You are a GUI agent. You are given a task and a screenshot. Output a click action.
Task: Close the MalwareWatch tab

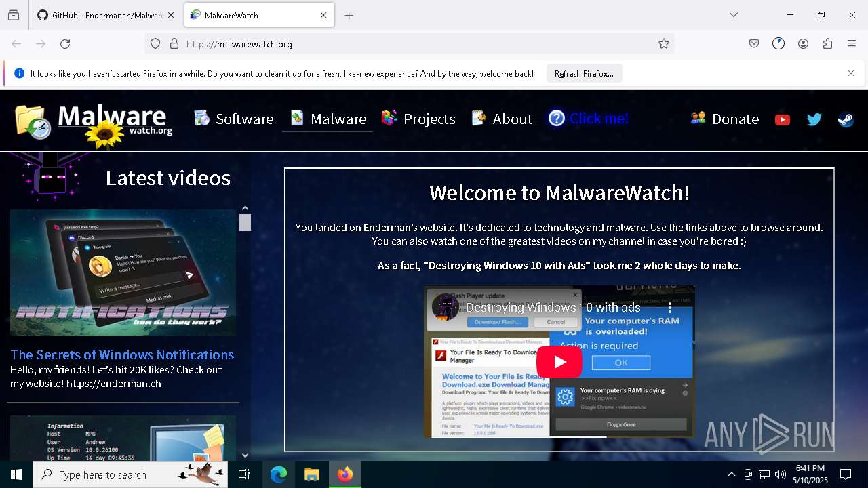323,15
